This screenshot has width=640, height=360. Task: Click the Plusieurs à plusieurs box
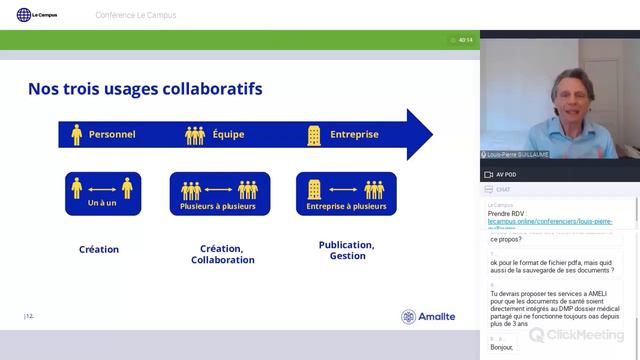pyautogui.click(x=220, y=194)
